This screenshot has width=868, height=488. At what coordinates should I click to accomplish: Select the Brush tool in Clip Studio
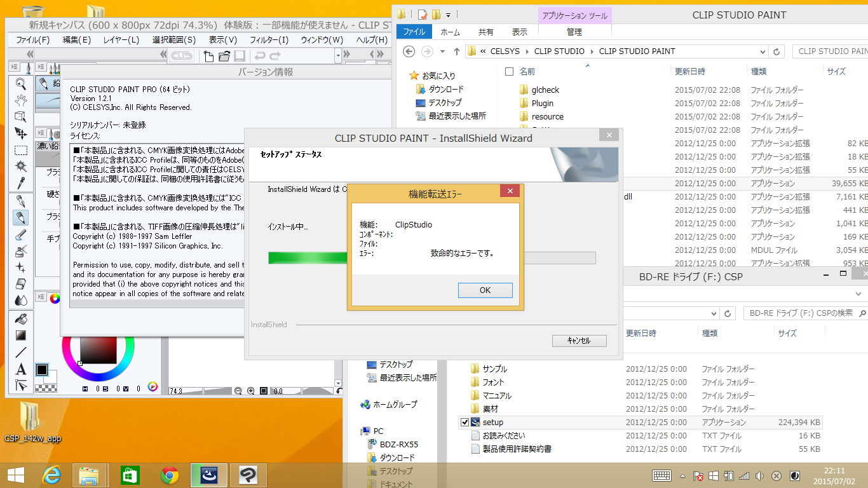coord(21,234)
